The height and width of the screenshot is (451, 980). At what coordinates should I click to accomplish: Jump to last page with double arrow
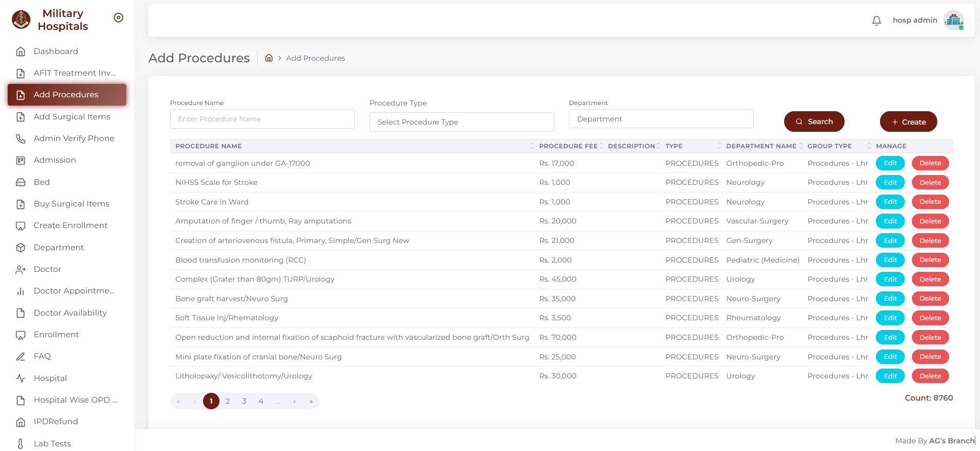(311, 401)
